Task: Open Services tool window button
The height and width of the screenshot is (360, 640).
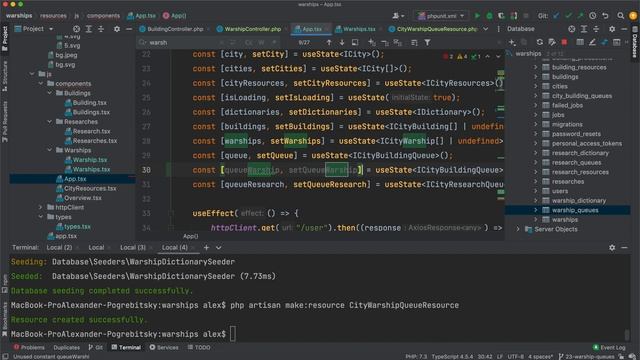Action: (x=164, y=347)
